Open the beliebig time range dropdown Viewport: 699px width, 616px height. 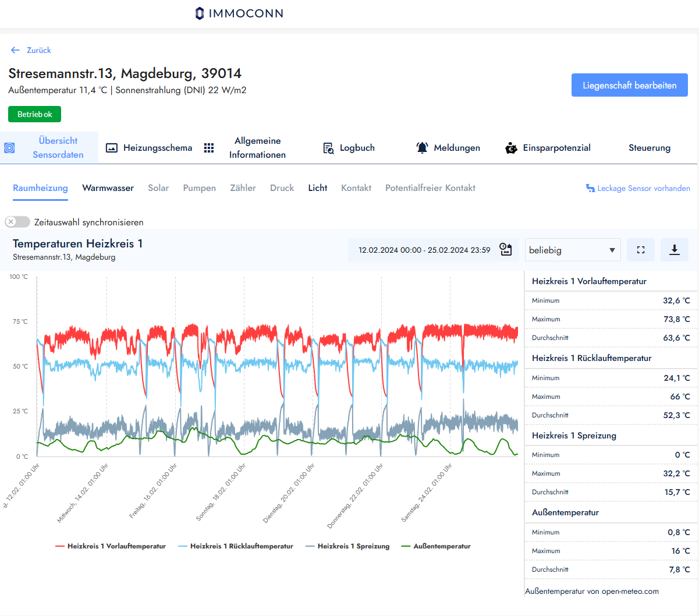point(572,250)
